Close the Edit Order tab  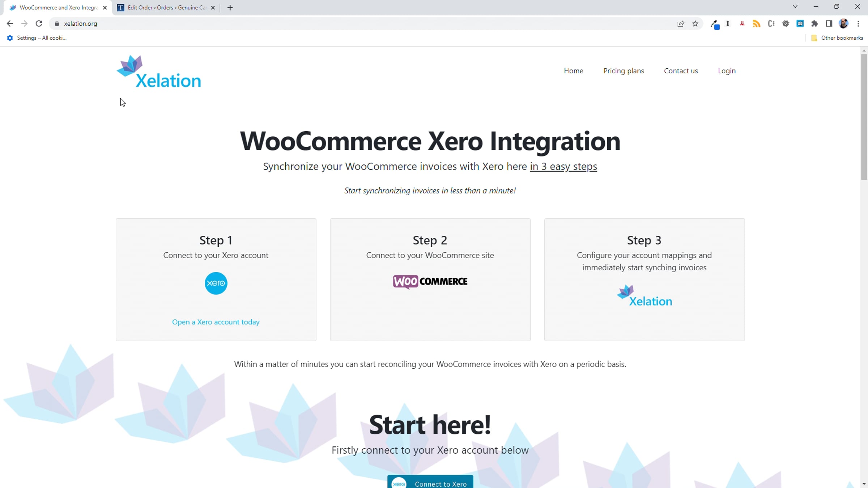pos(213,8)
